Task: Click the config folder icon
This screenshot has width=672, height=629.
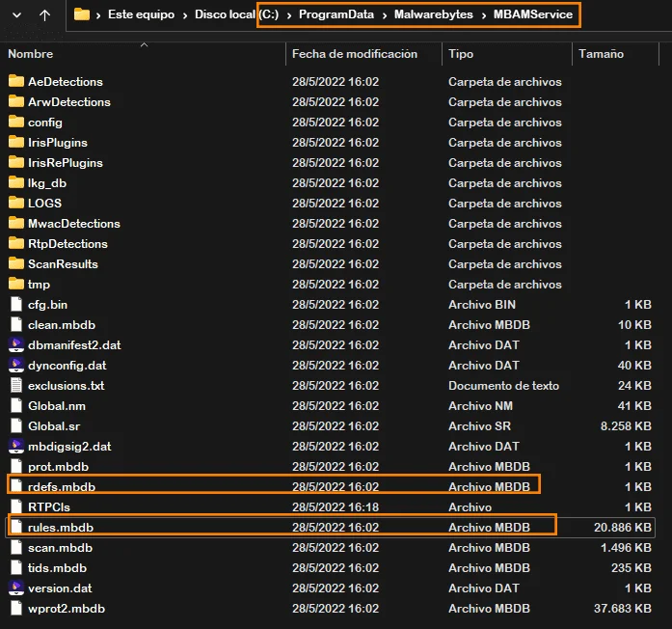Action: point(16,122)
